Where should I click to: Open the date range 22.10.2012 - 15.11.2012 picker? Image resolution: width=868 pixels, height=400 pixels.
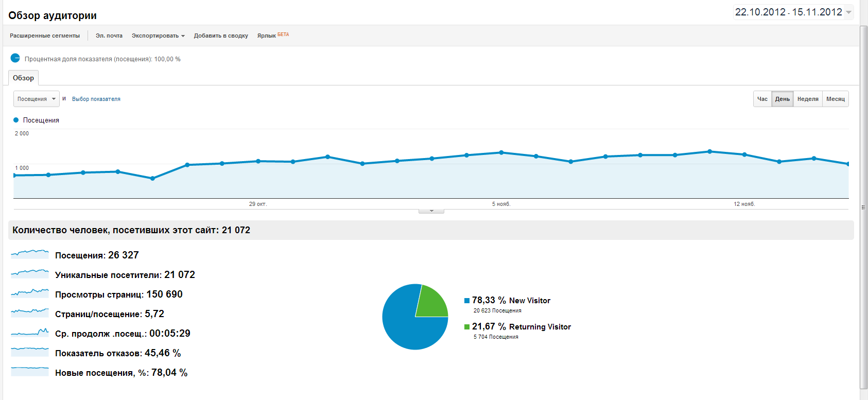point(793,12)
